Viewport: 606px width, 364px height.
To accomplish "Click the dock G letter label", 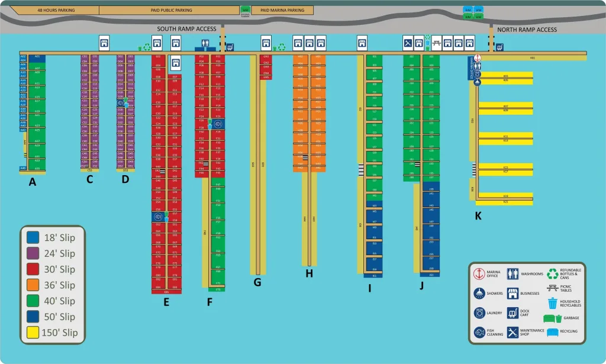I will [257, 282].
